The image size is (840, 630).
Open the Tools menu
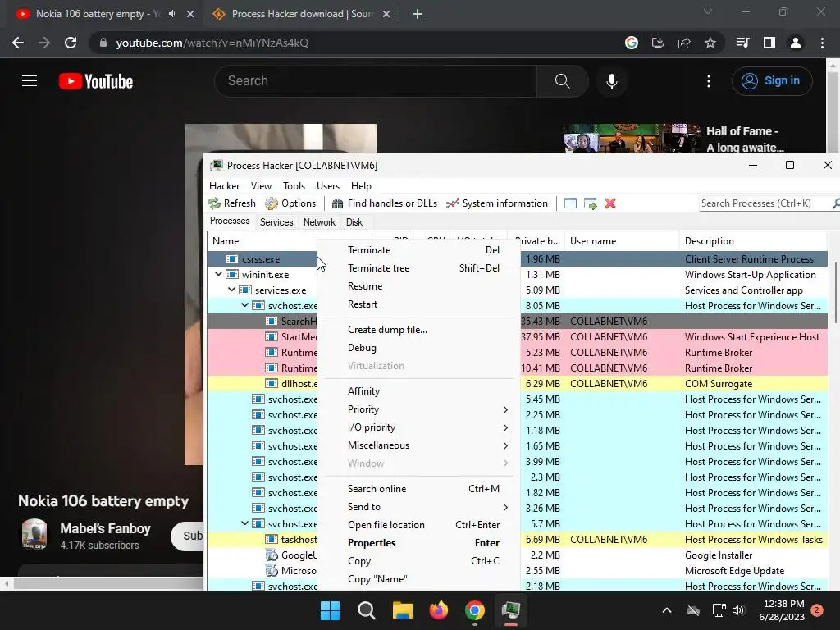(x=294, y=186)
